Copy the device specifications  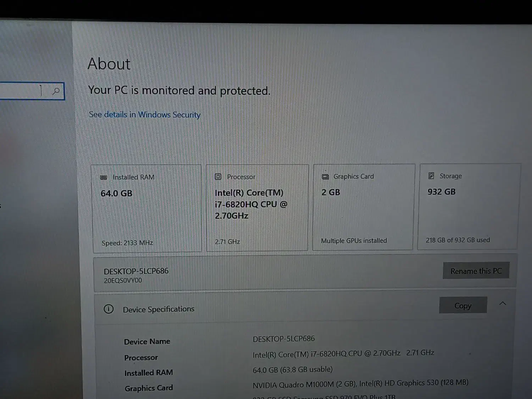[x=463, y=305]
